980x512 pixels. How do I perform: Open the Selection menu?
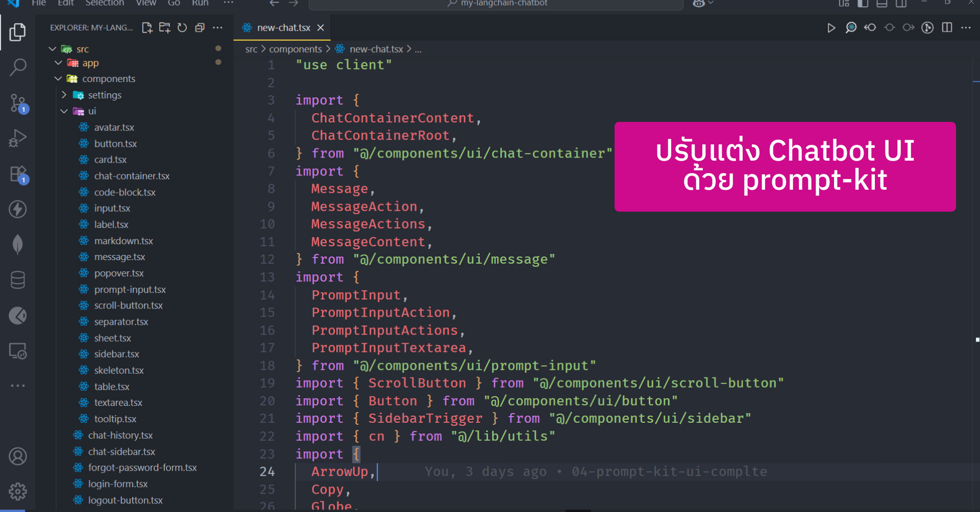point(105,3)
